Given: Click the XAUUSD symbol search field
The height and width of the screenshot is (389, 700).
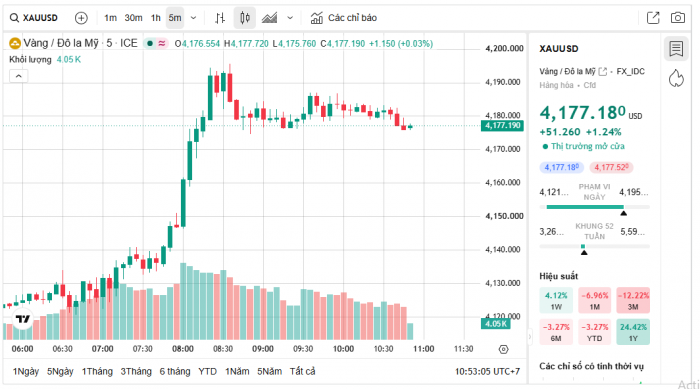Looking at the screenshot, I should click(34, 18).
